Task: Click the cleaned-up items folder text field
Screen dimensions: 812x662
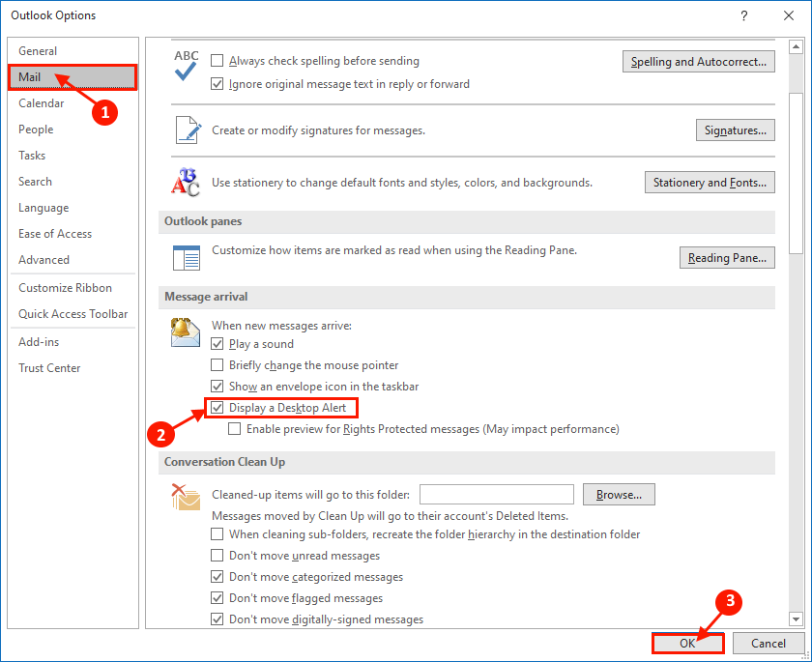Action: coord(496,494)
